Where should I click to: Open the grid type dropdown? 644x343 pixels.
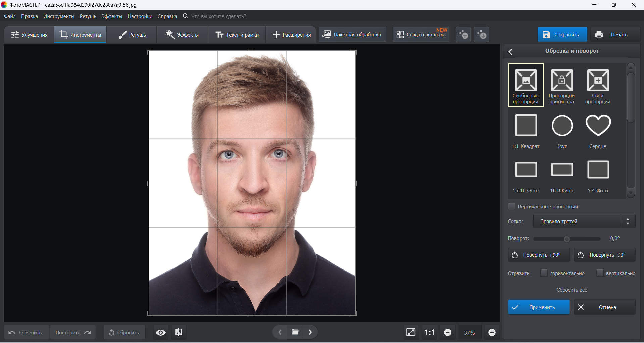[584, 222]
